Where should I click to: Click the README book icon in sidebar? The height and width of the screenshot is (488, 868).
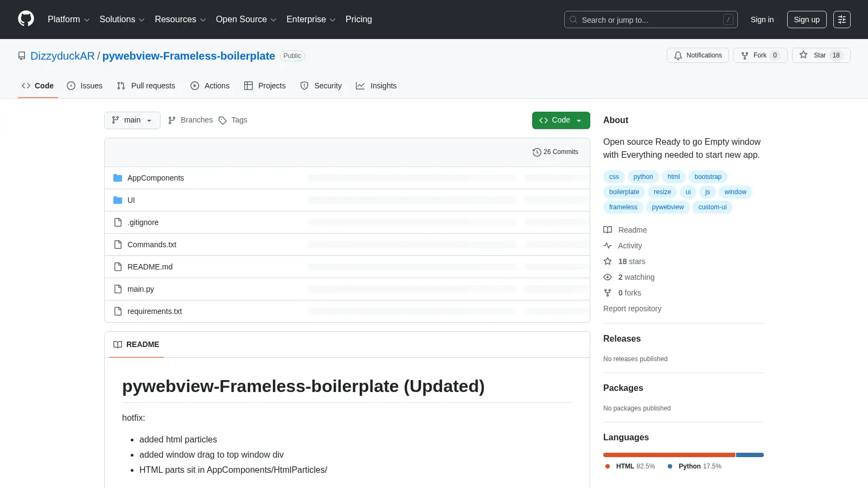[608, 230]
